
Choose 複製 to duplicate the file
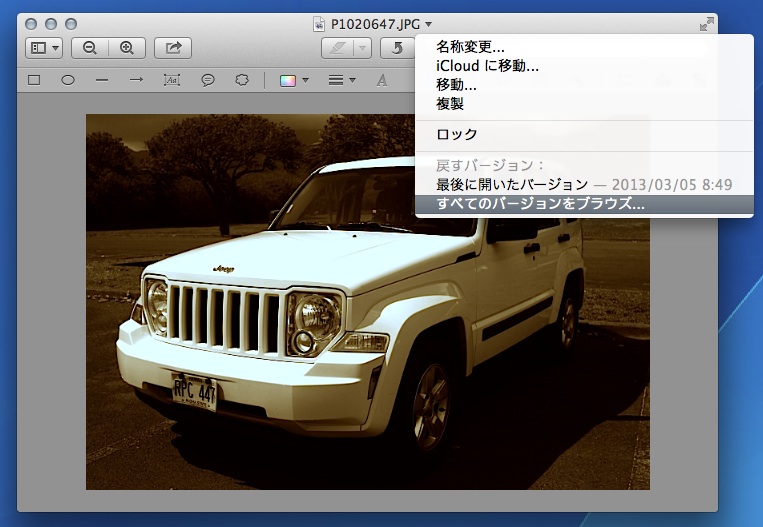[x=450, y=103]
